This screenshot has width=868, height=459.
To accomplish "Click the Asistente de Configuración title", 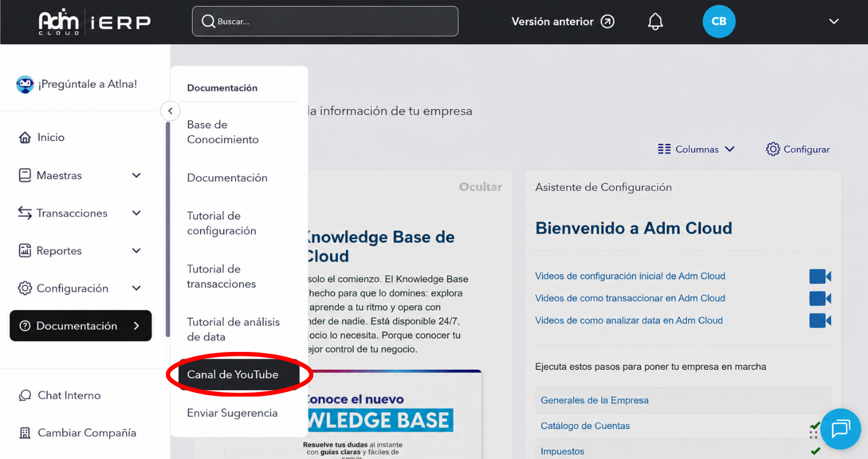I will click(604, 188).
